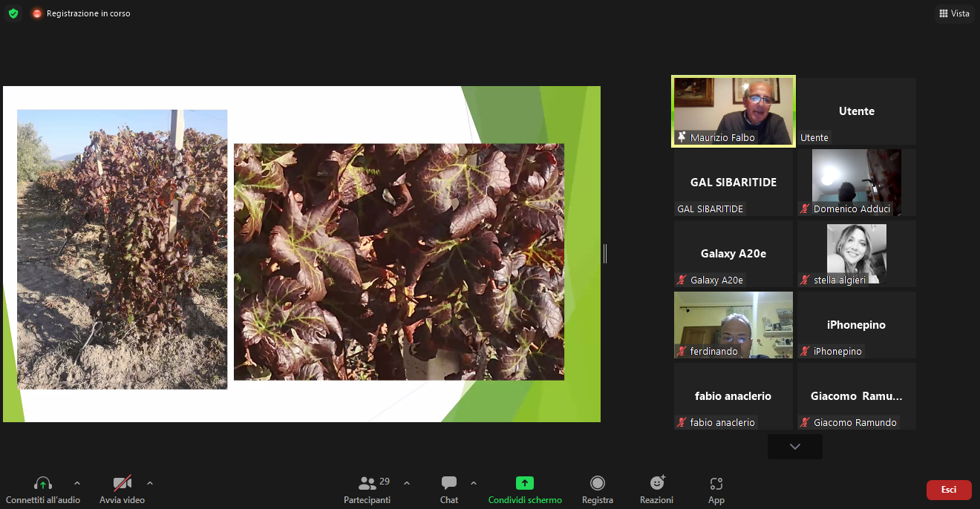
Task: Expand chat options chevron
Action: [x=474, y=483]
